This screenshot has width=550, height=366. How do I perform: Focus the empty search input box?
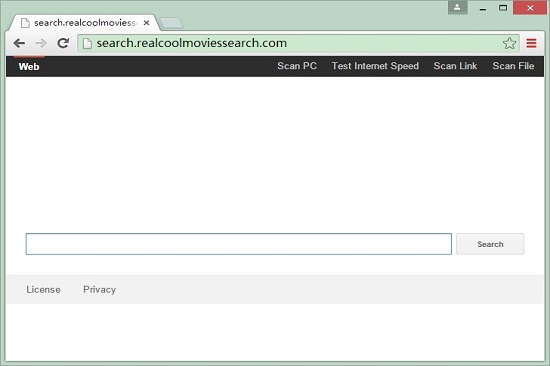pos(239,244)
